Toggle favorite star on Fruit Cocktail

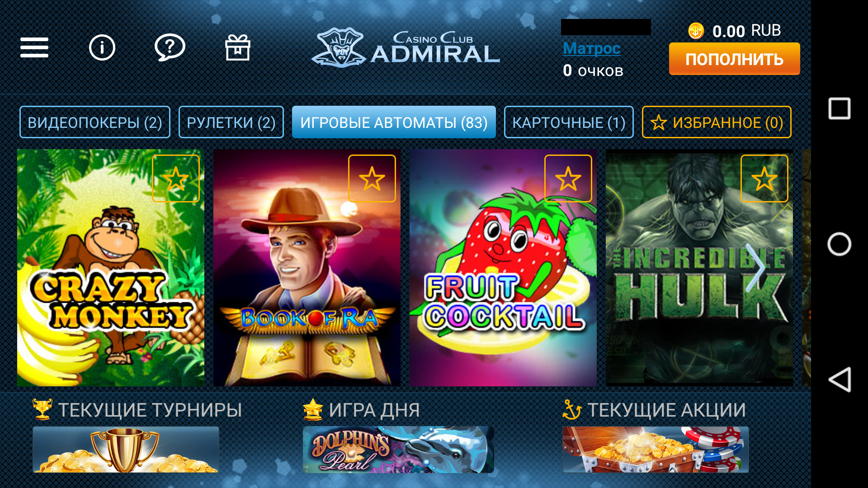tap(568, 178)
